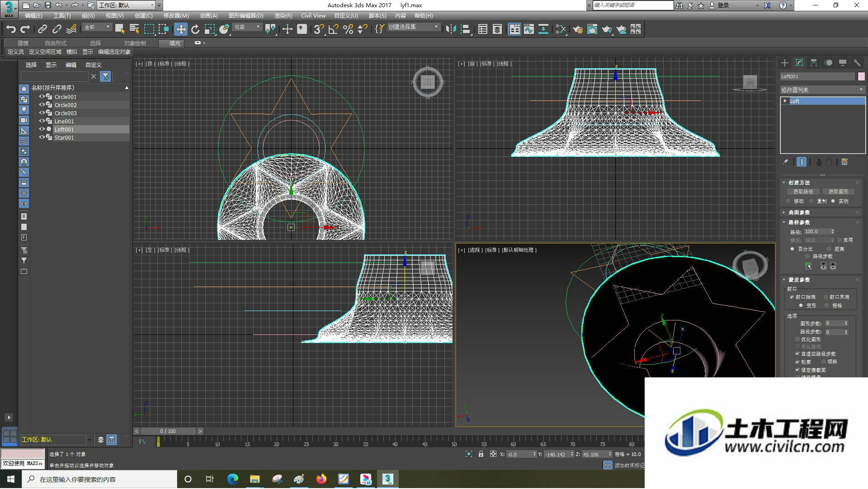This screenshot has width=868, height=489.
Task: Click the Mirror tool icon
Action: point(451,29)
